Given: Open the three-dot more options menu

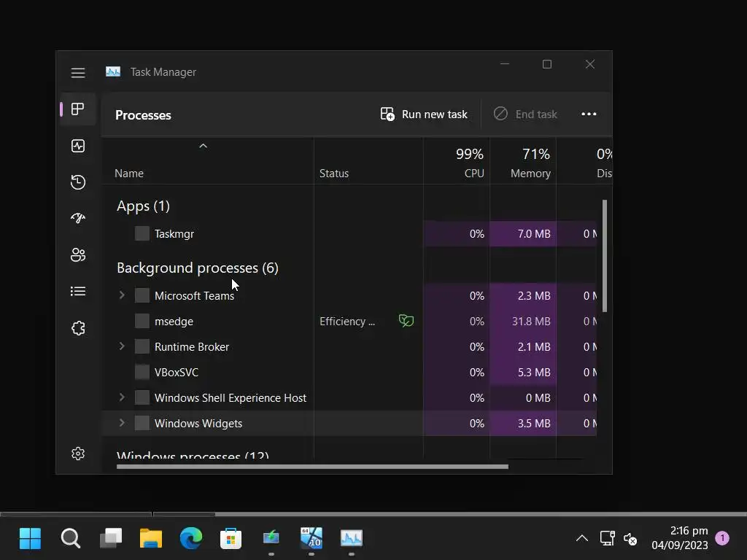Looking at the screenshot, I should (x=589, y=114).
